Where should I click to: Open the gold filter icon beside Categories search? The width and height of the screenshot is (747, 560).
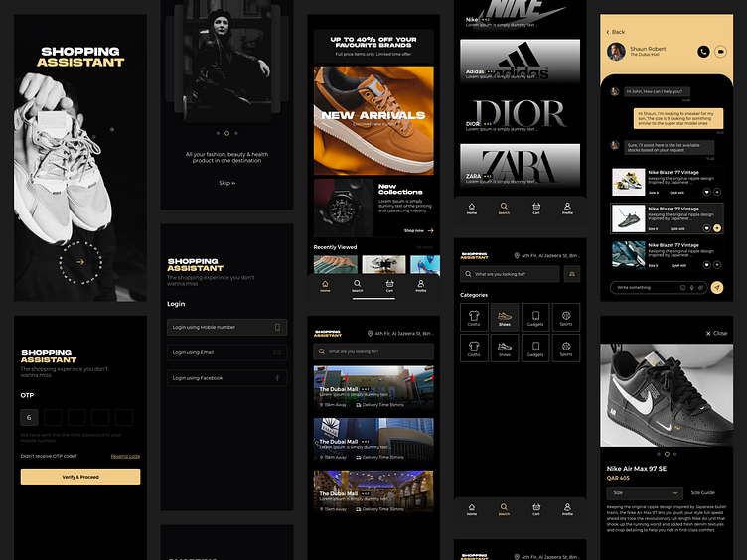(572, 274)
